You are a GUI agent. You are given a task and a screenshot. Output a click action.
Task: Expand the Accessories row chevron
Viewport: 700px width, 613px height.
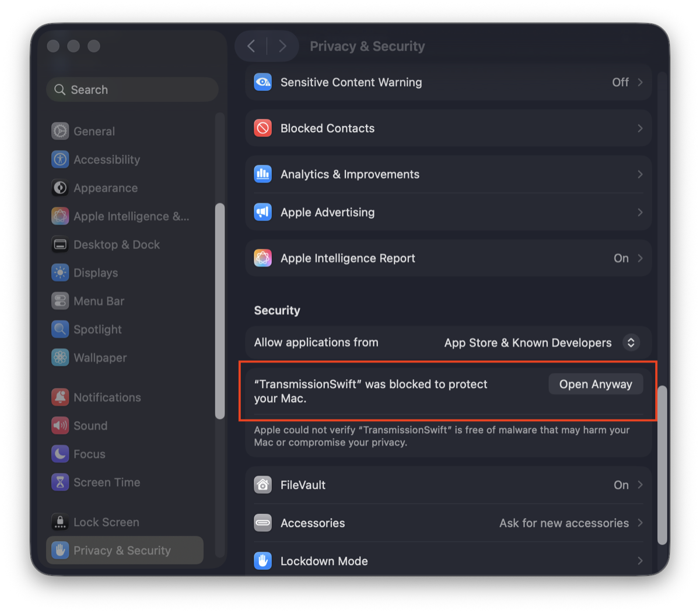pyautogui.click(x=640, y=523)
